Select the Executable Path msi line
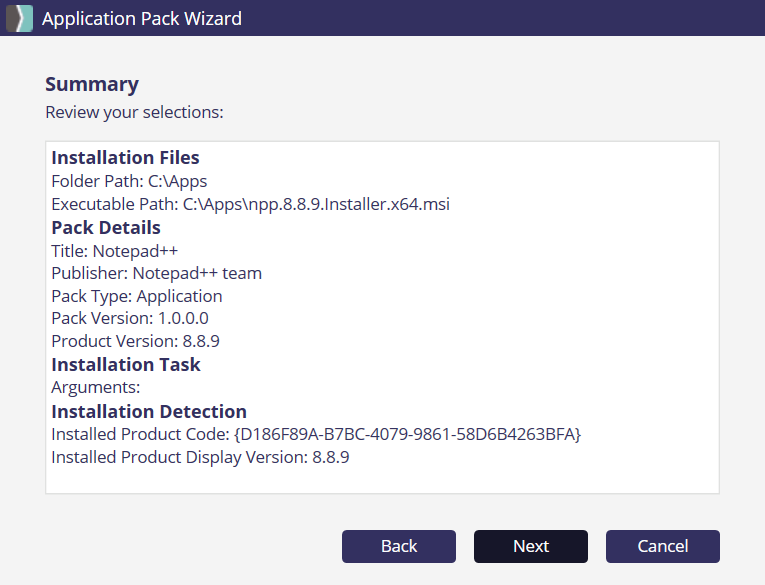Image resolution: width=765 pixels, height=585 pixels. [250, 204]
